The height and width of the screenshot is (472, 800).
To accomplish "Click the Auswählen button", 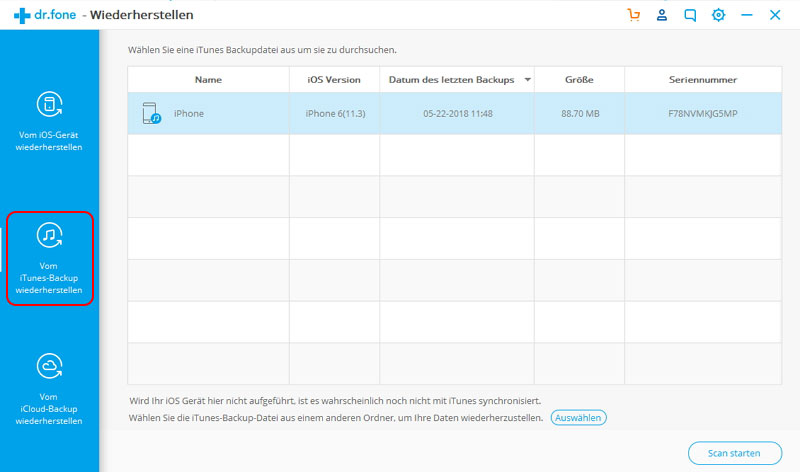I will point(579,417).
